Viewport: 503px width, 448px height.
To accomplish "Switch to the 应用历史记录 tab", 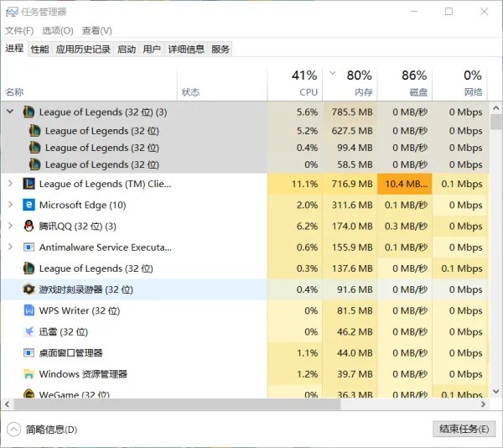I will point(83,49).
